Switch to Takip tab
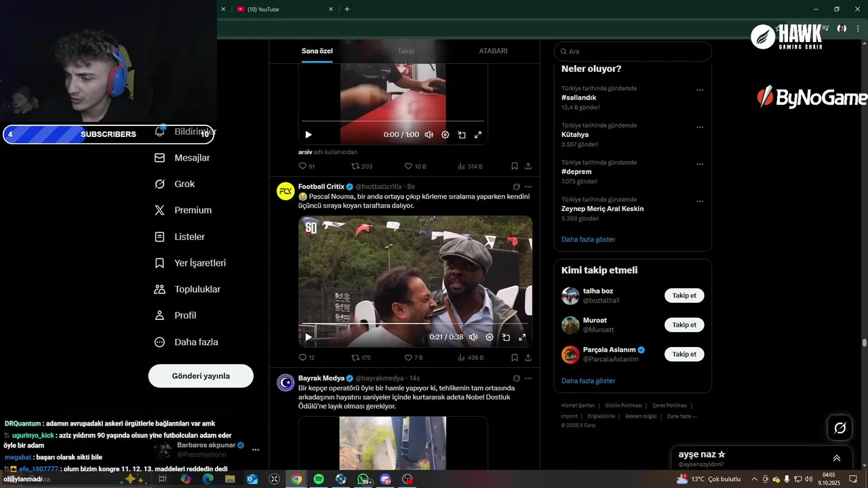Viewport: 868px width, 488px height. (406, 51)
